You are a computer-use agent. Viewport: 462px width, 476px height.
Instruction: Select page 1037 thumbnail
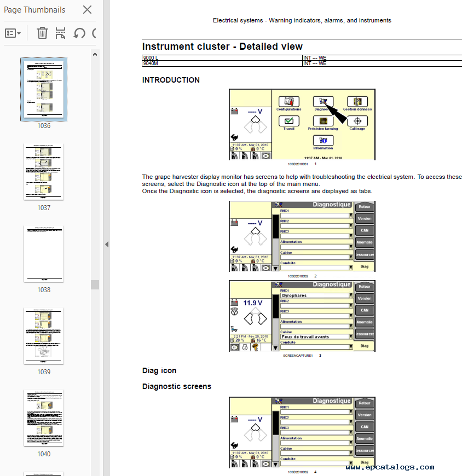pyautogui.click(x=44, y=171)
